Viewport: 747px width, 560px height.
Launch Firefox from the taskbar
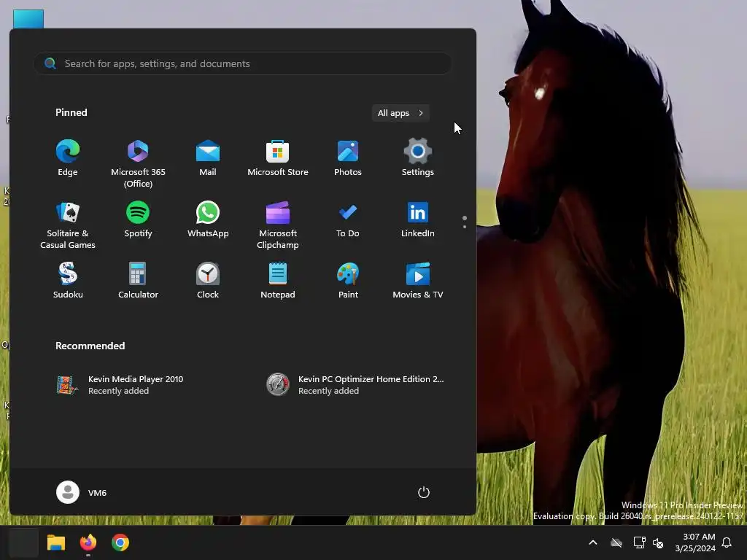(88, 542)
